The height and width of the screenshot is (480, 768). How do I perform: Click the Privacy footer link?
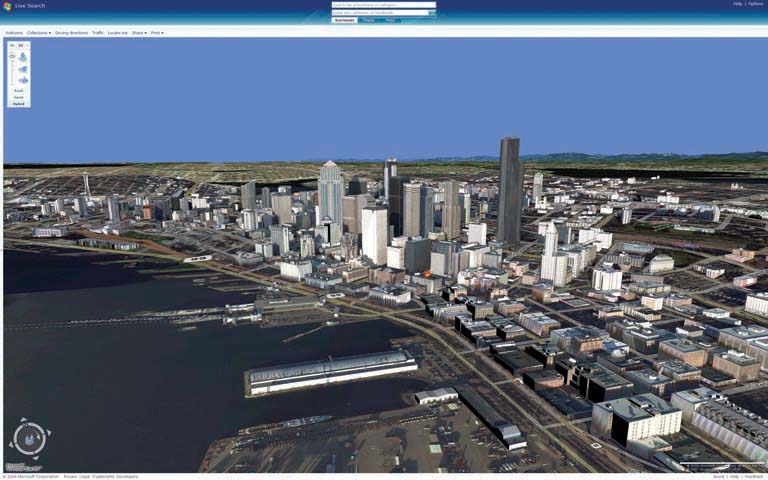(x=69, y=477)
